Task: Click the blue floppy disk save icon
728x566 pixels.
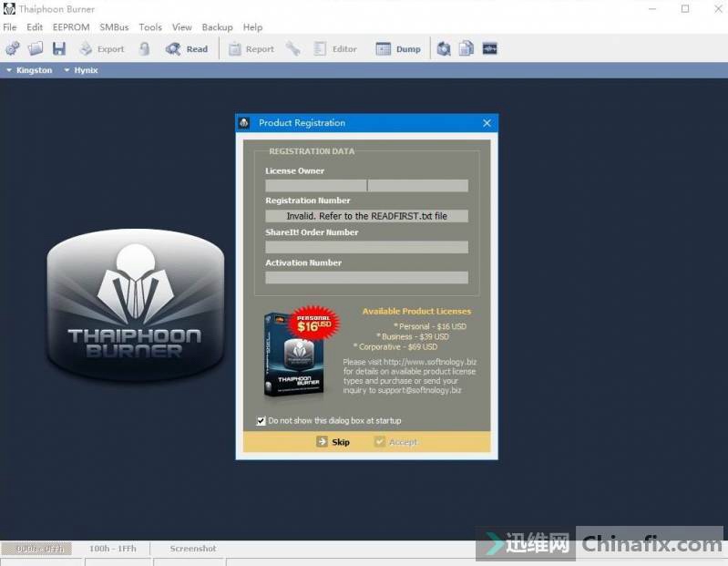Action: [59, 49]
